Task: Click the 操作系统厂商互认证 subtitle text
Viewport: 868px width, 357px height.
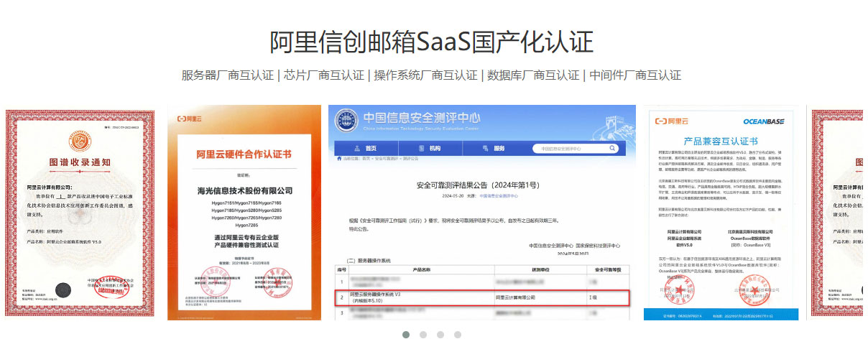Action: point(425,75)
